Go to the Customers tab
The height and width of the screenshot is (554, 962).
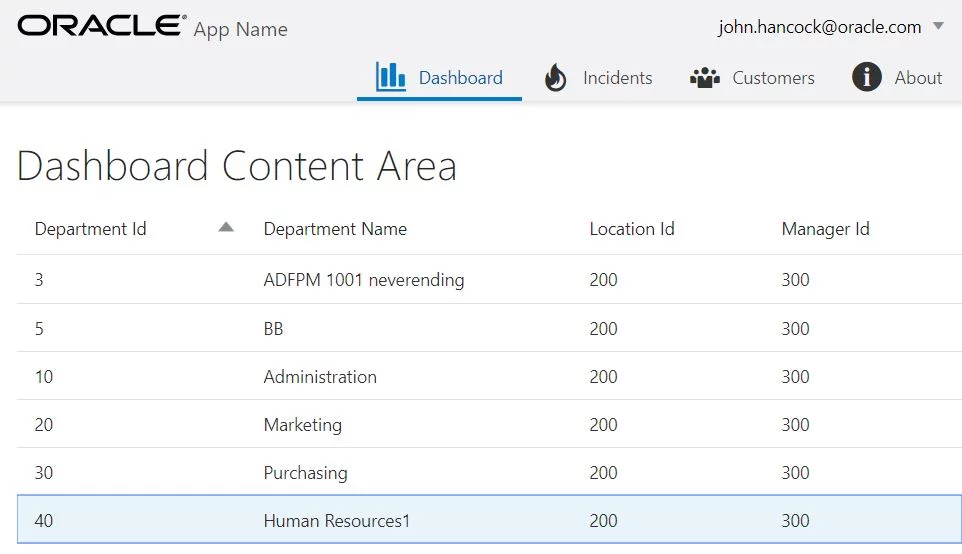point(752,78)
